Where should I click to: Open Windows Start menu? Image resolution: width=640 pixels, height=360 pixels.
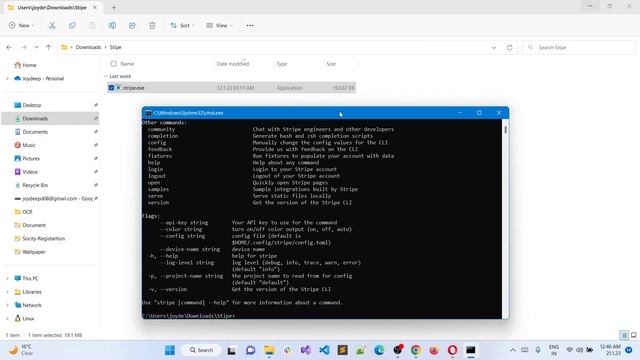170,350
